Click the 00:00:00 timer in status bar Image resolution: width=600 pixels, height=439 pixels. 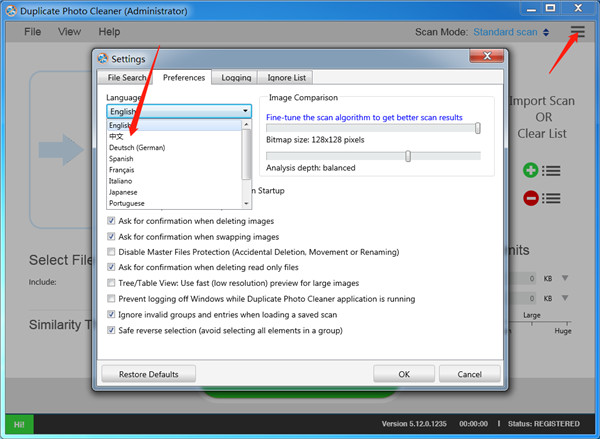pyautogui.click(x=473, y=424)
